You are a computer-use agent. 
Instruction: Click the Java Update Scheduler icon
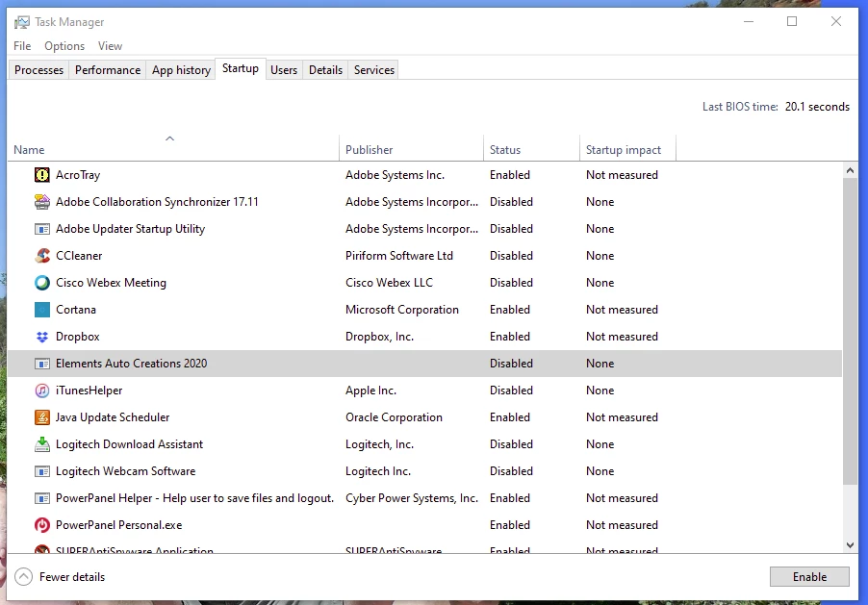tap(42, 417)
